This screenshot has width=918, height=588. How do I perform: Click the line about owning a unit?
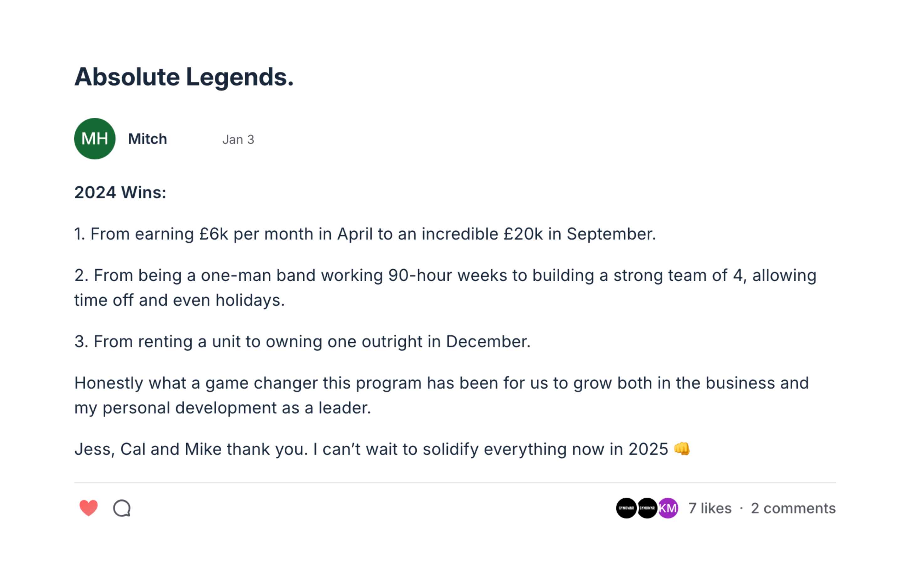point(302,342)
